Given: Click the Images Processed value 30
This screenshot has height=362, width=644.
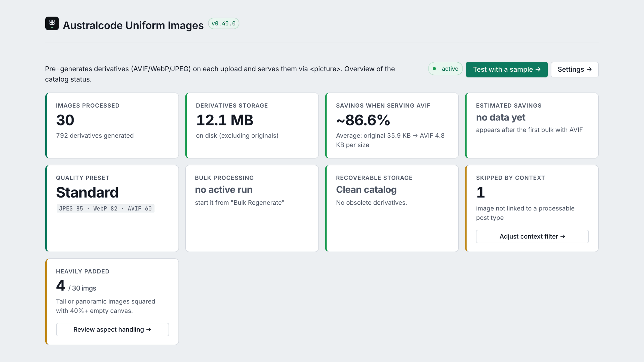Looking at the screenshot, I should coord(65,120).
